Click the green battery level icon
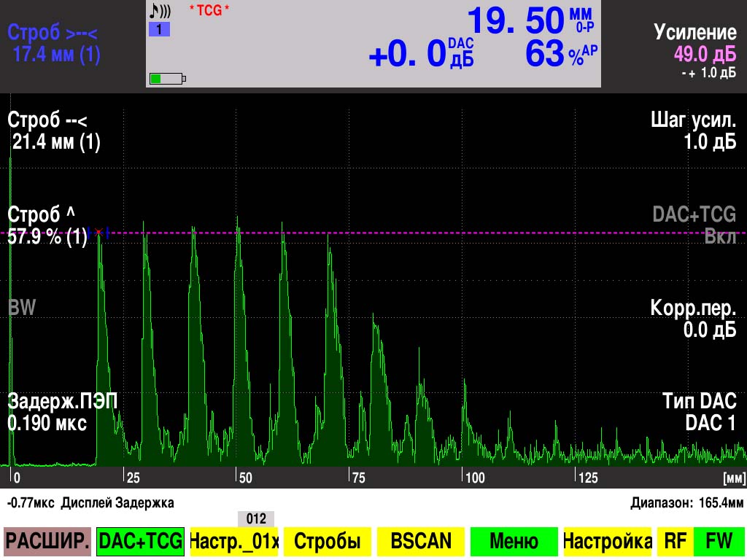747x560 pixels. click(x=167, y=78)
